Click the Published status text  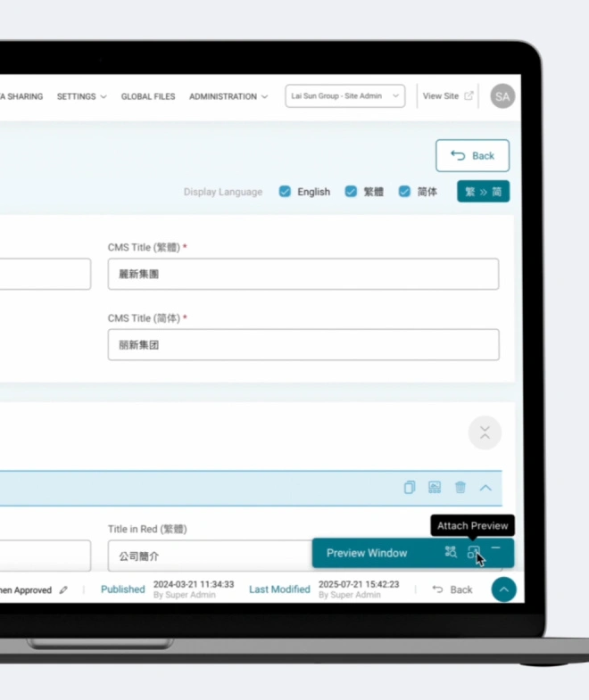[123, 589]
